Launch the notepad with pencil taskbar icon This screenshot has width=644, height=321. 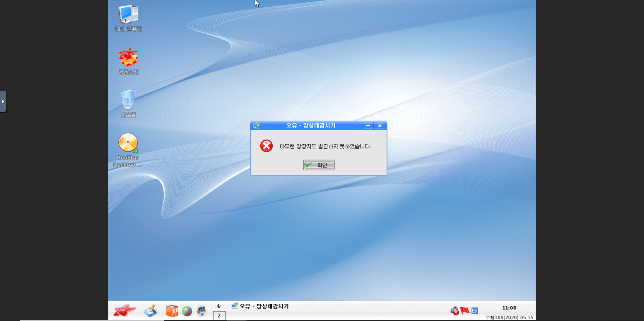point(151,311)
